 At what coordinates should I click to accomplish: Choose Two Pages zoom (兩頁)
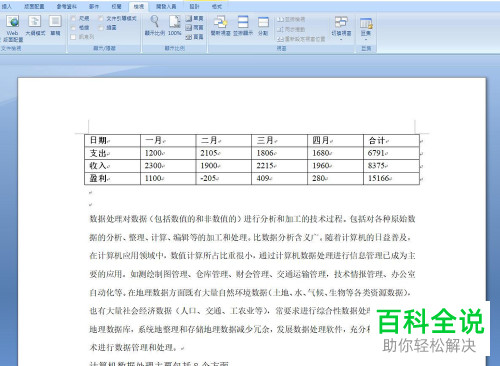click(x=194, y=28)
